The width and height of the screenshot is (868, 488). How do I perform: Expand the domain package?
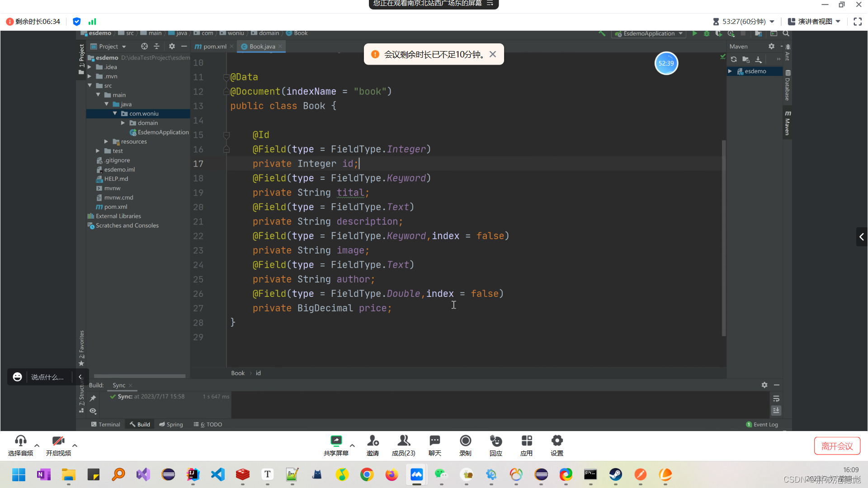coord(123,123)
